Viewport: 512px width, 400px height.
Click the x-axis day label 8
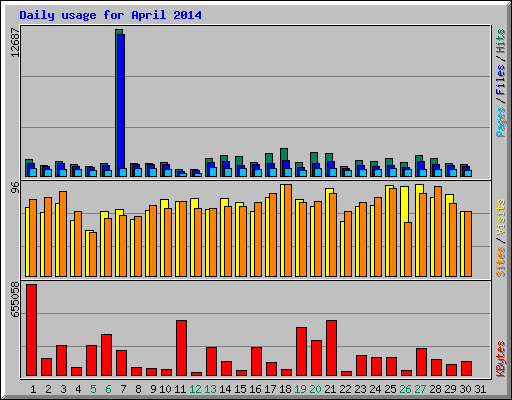point(138,389)
